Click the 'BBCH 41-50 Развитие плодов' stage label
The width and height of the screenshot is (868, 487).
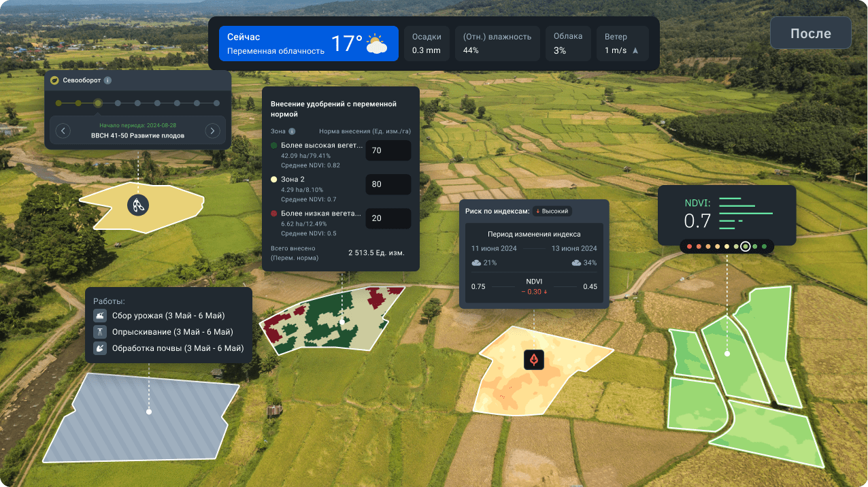[x=138, y=135]
